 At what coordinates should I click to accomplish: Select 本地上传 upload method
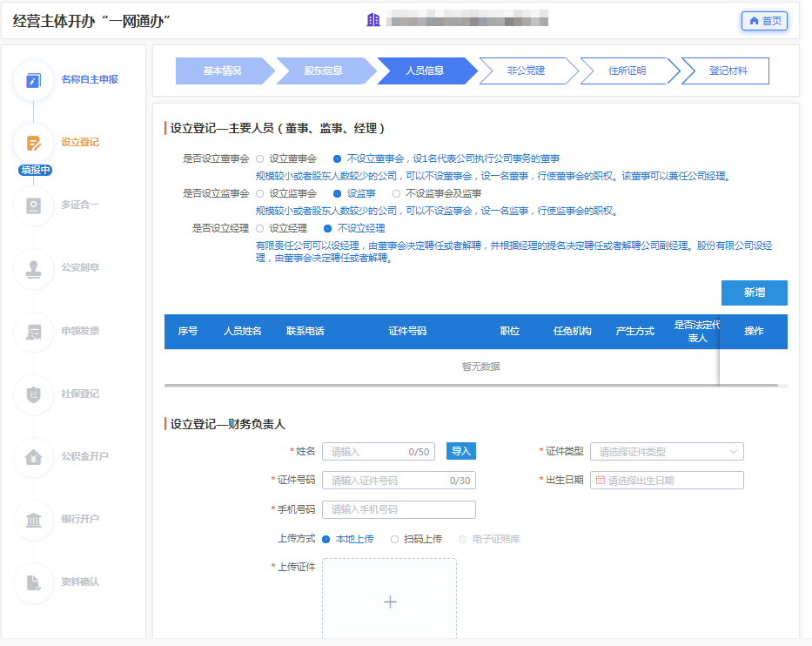click(x=326, y=539)
